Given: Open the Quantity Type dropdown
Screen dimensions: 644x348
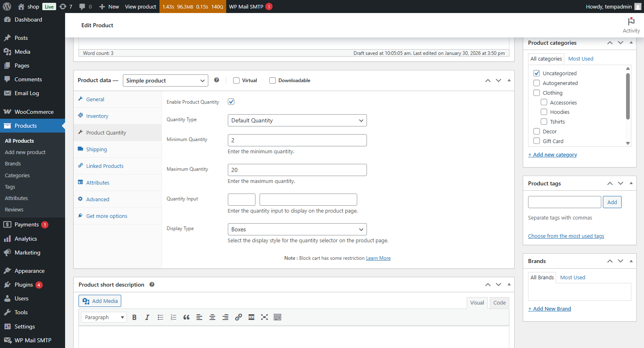Looking at the screenshot, I should tap(297, 120).
